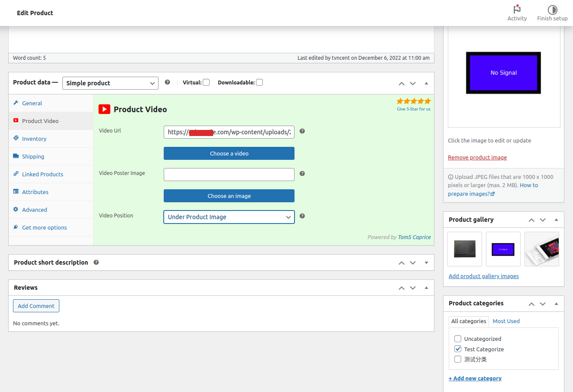The width and height of the screenshot is (573, 392).
Task: Move the Product data panel up
Action: pos(401,84)
